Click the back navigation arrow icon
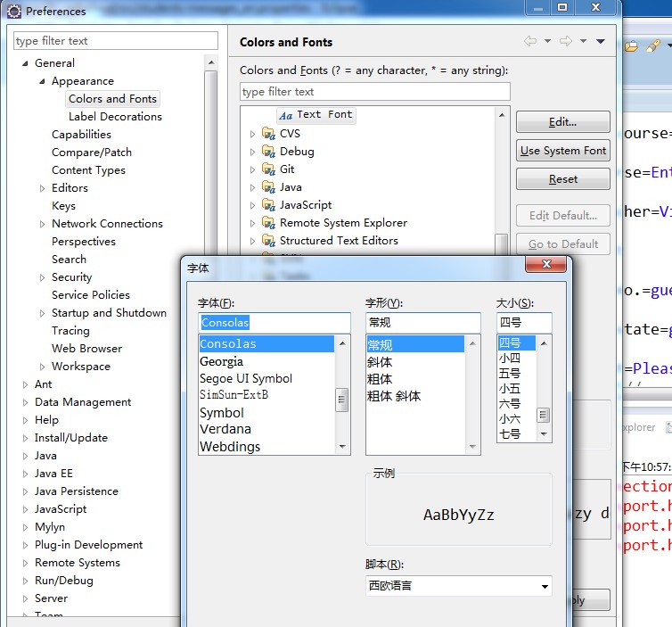This screenshot has height=627, width=672. coord(530,41)
